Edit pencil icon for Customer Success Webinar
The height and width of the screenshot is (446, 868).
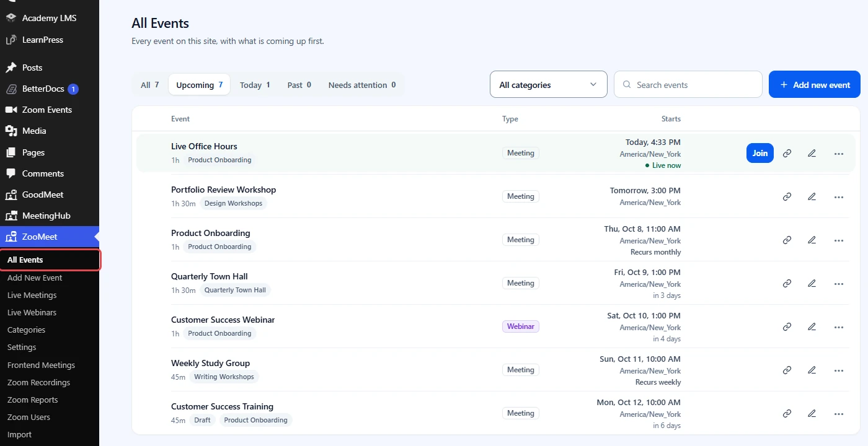pos(812,326)
